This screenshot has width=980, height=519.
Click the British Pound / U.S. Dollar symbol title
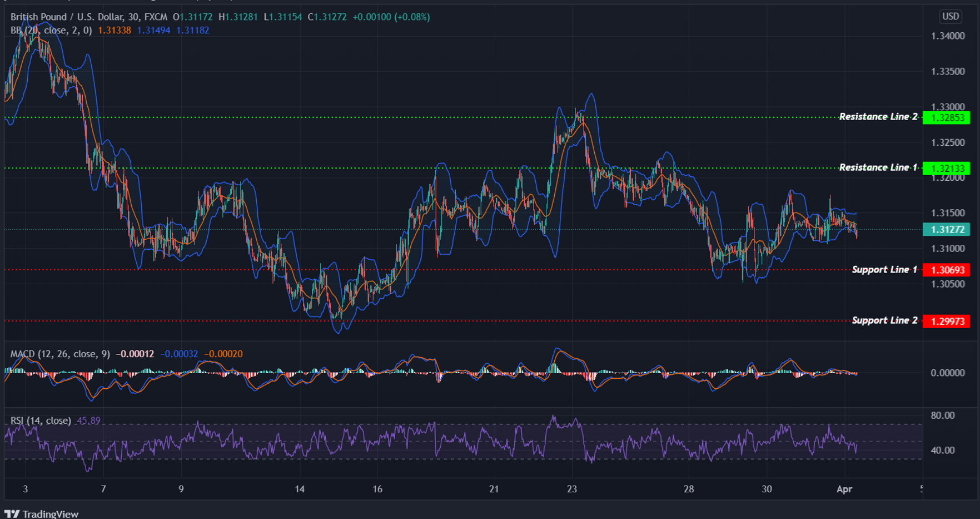click(72, 17)
